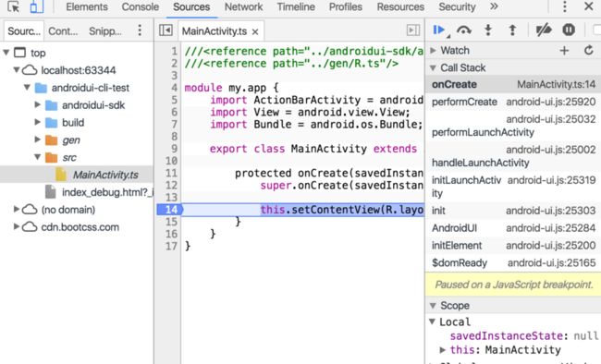Open the Security tab
601x364 pixels.
457,6
